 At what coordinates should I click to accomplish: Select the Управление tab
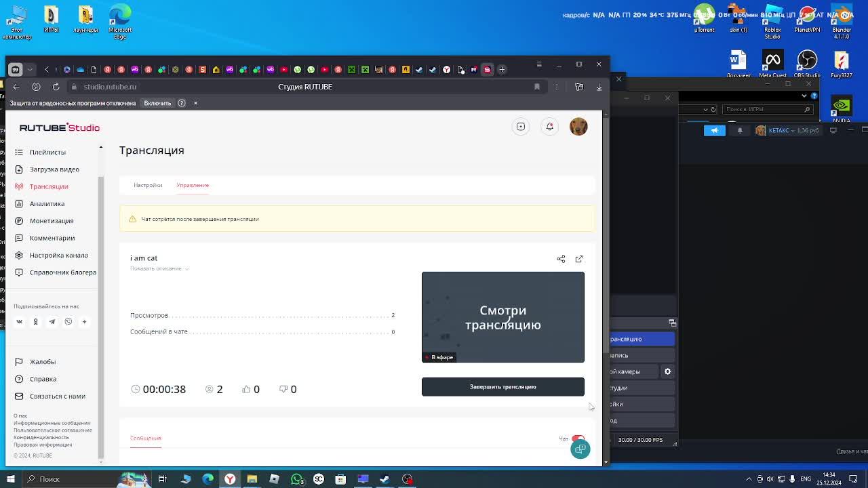193,185
